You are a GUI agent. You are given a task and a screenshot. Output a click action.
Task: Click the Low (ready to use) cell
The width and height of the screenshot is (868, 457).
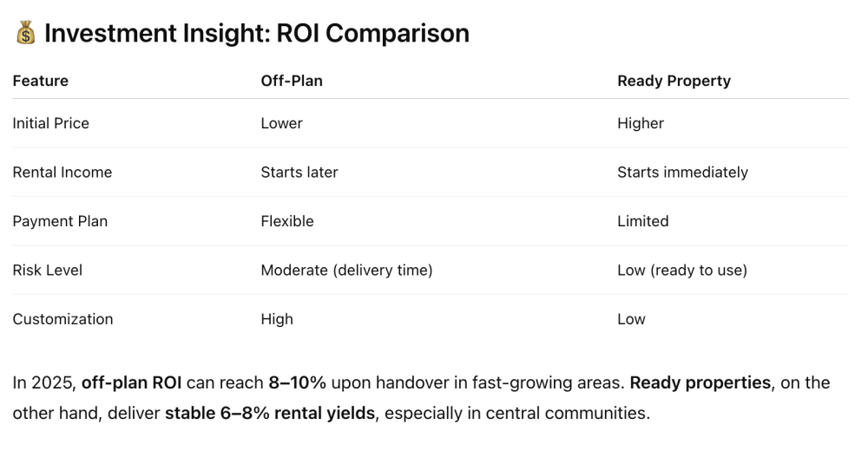[x=682, y=270]
